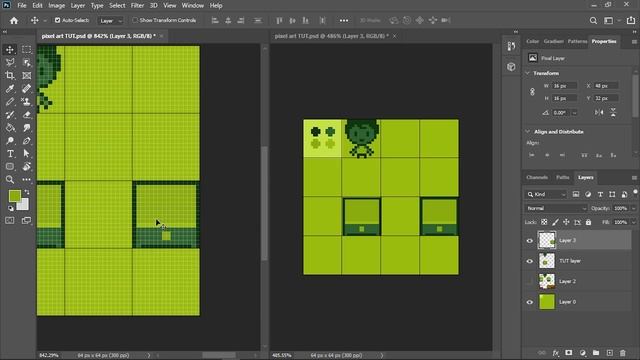Enable Show Transform Controls checkbox

(135, 20)
